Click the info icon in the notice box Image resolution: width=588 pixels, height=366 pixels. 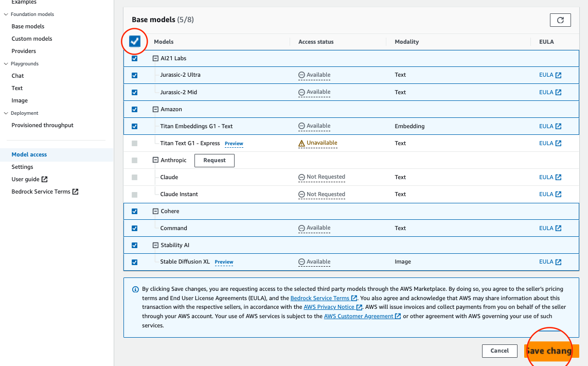click(x=135, y=289)
